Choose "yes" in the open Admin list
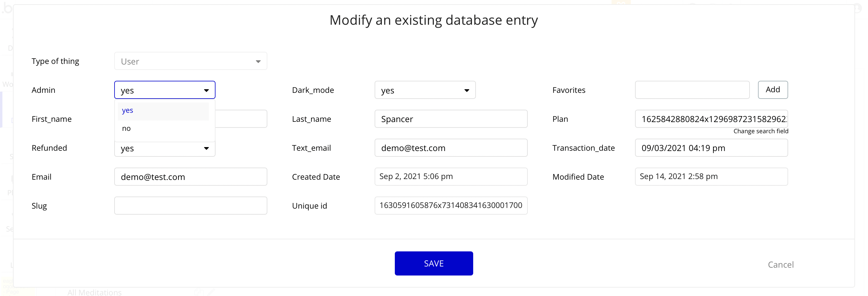 tap(163, 111)
